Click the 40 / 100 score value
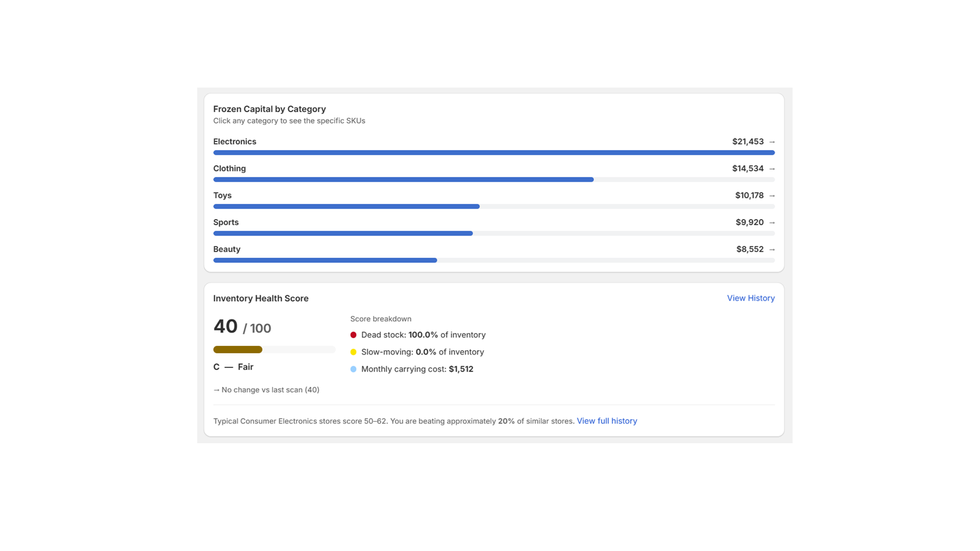 coord(242,327)
